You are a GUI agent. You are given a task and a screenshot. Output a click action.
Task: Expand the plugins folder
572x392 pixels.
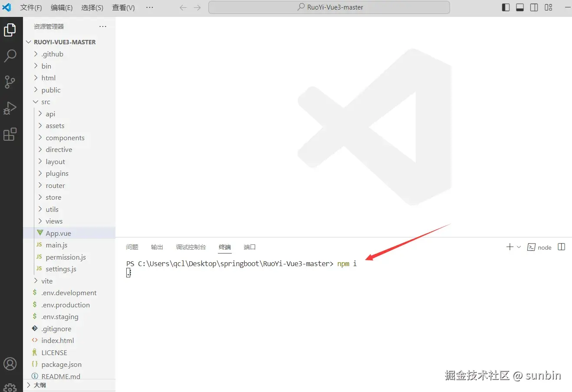69,173
